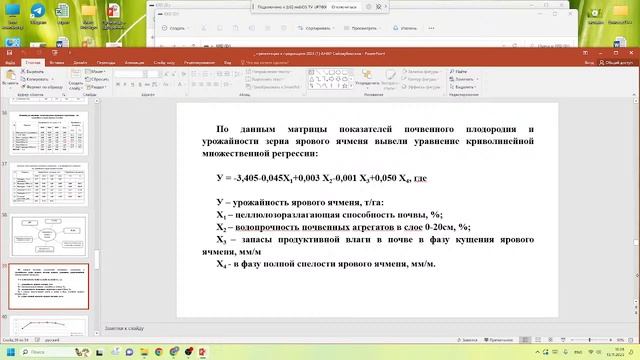This screenshot has width=640, height=360.
Task: Open Shape Effects (Эффекты фигуры) dropdown
Action: [x=422, y=87]
